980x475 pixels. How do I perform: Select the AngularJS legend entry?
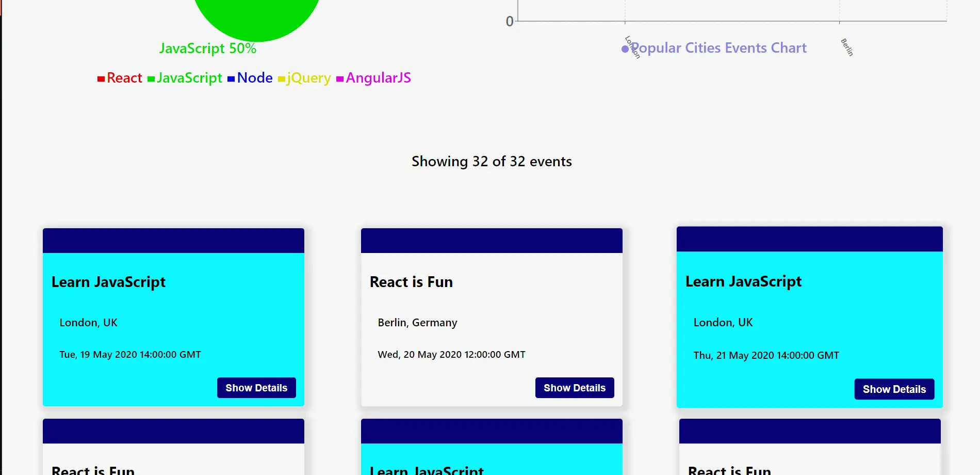[x=373, y=78]
